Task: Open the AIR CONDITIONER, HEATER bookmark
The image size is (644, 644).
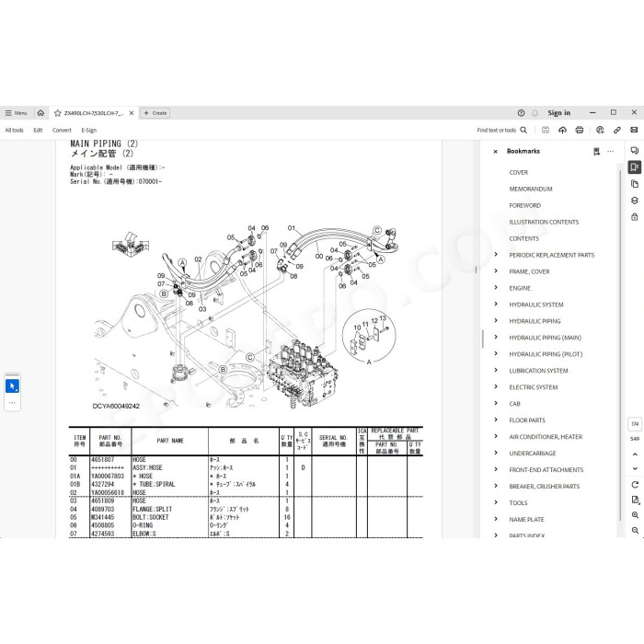Action: tap(546, 437)
